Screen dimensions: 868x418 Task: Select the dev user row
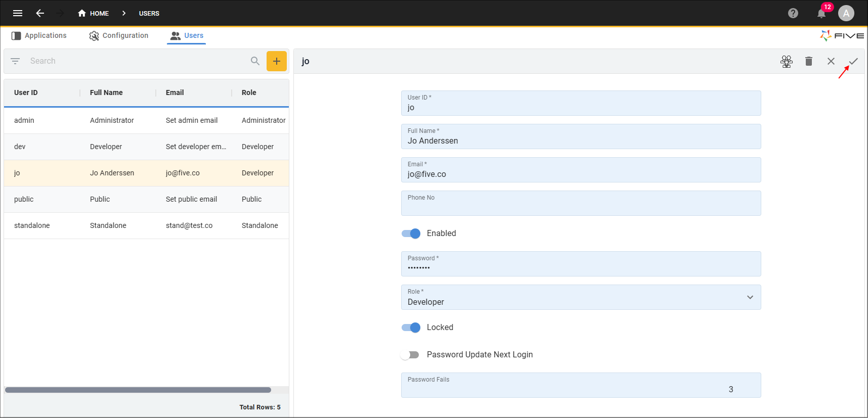point(146,147)
